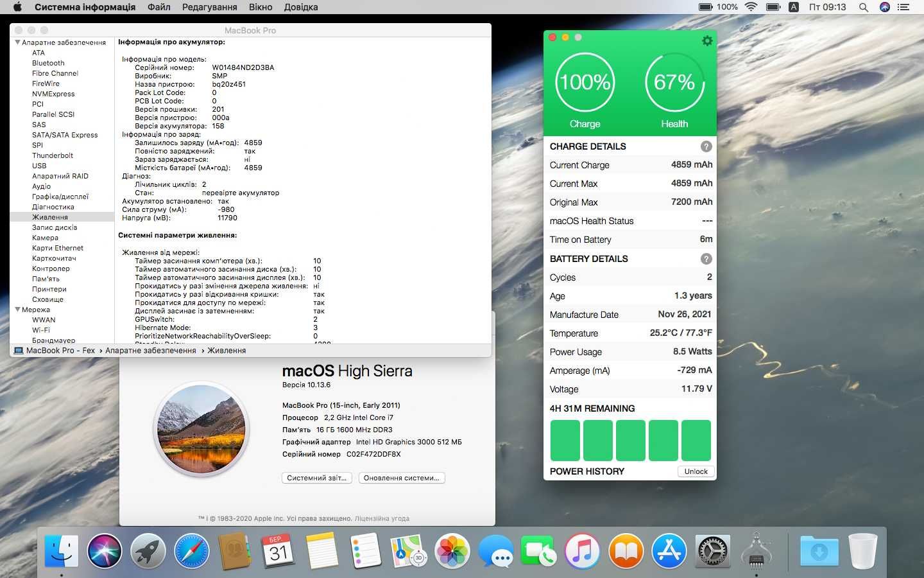Click the Системний звіт... button

316,478
